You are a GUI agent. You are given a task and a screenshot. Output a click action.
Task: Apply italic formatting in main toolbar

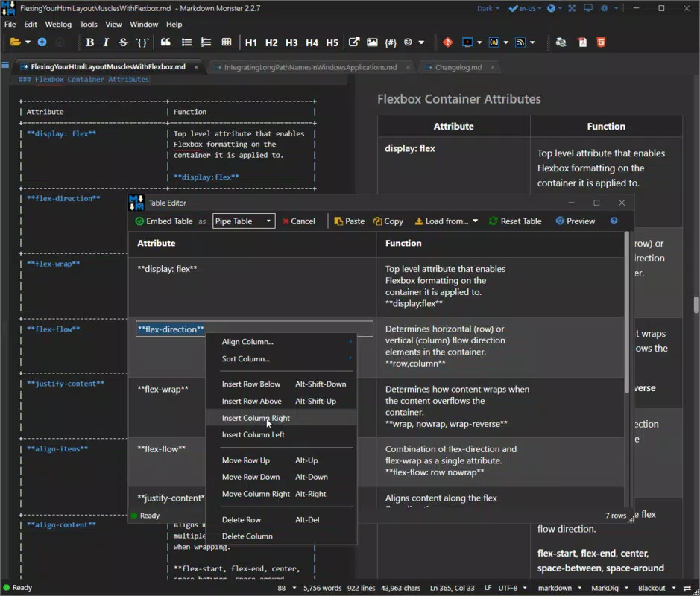pos(106,42)
